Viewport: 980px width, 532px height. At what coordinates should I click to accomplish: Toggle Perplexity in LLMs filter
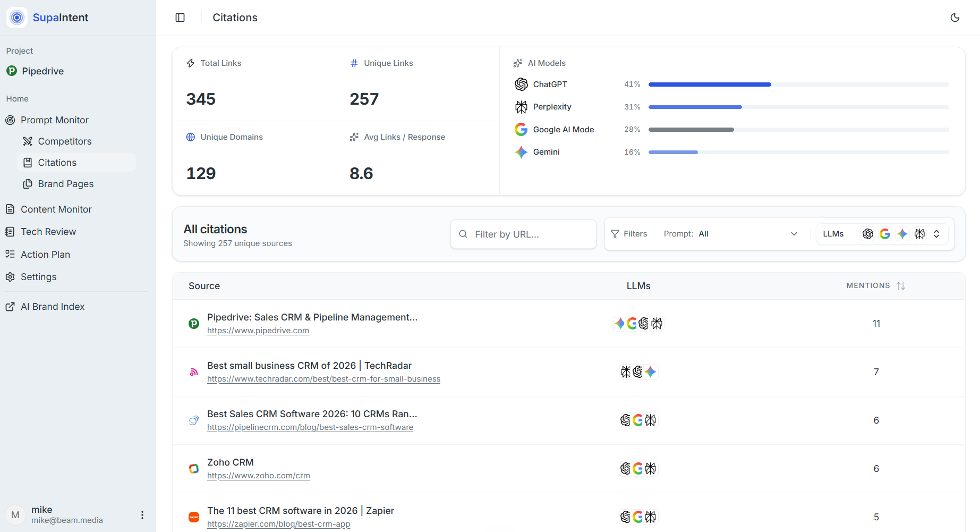coord(920,234)
